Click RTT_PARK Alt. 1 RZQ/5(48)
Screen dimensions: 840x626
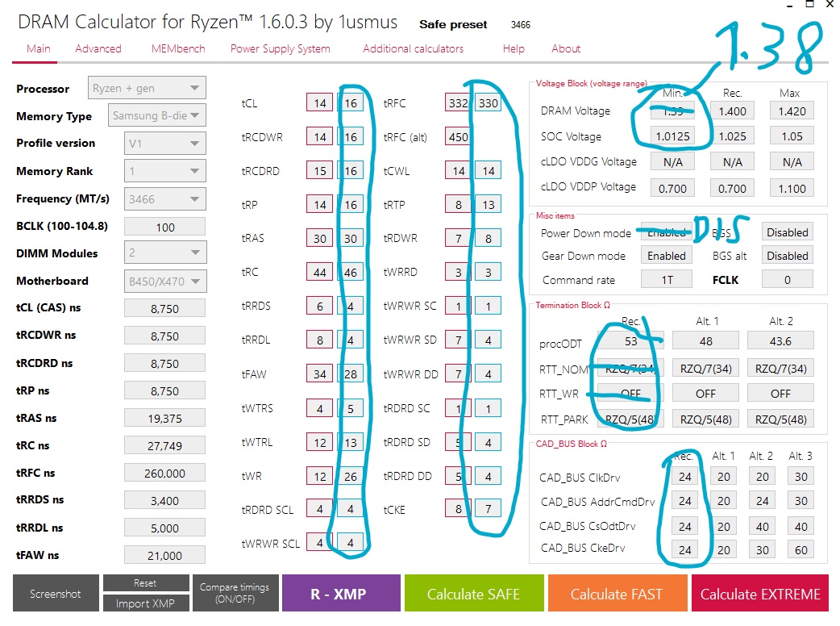click(705, 419)
